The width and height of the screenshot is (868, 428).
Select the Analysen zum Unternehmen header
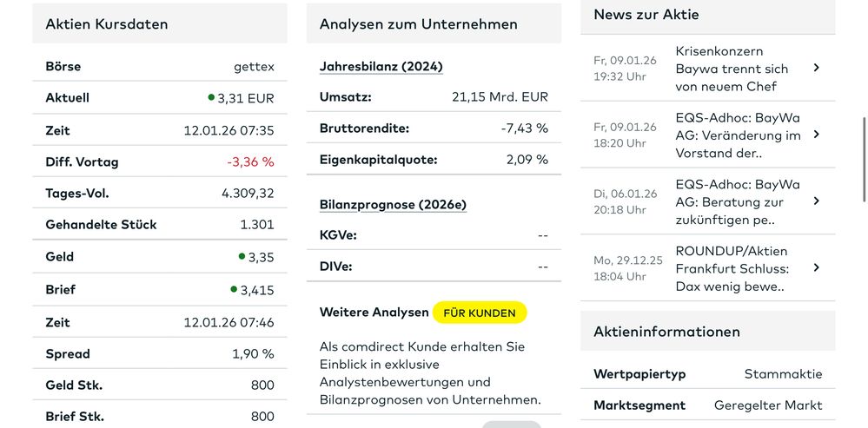pos(418,23)
